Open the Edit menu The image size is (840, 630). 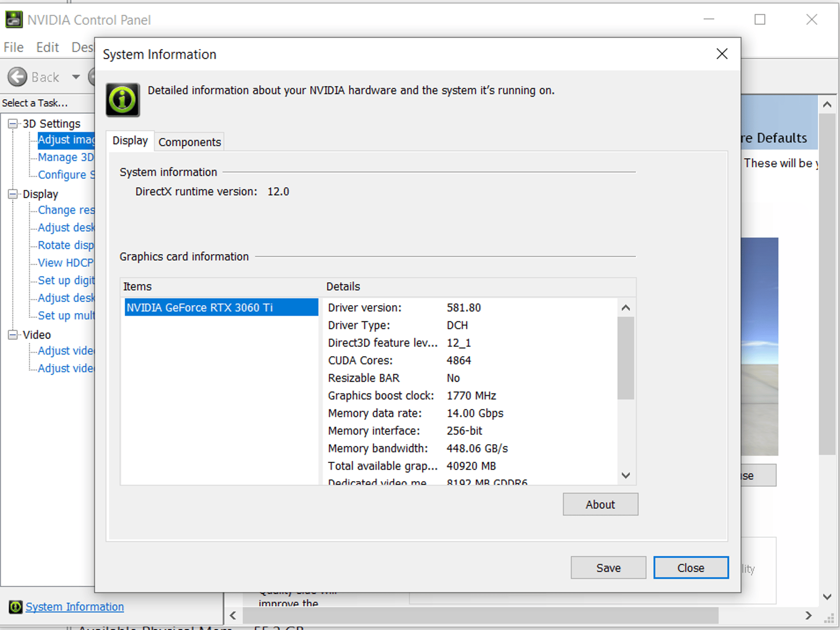[x=48, y=47]
